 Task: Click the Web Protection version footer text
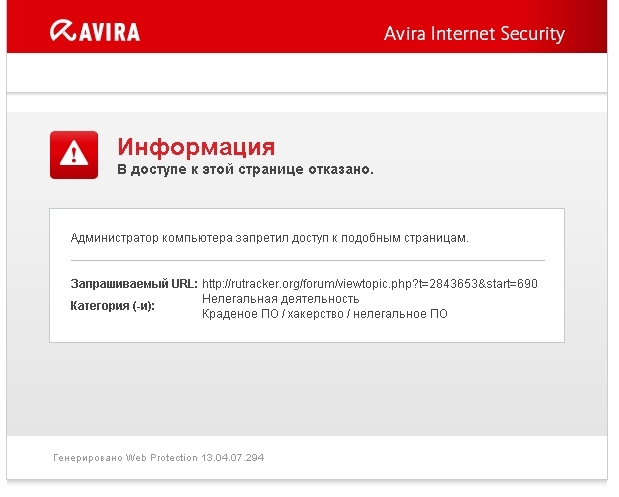point(159,458)
